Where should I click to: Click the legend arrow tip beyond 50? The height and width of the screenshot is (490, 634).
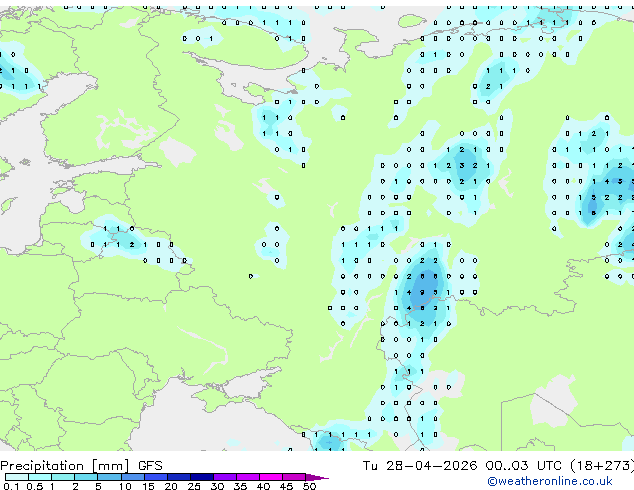pos(317,477)
